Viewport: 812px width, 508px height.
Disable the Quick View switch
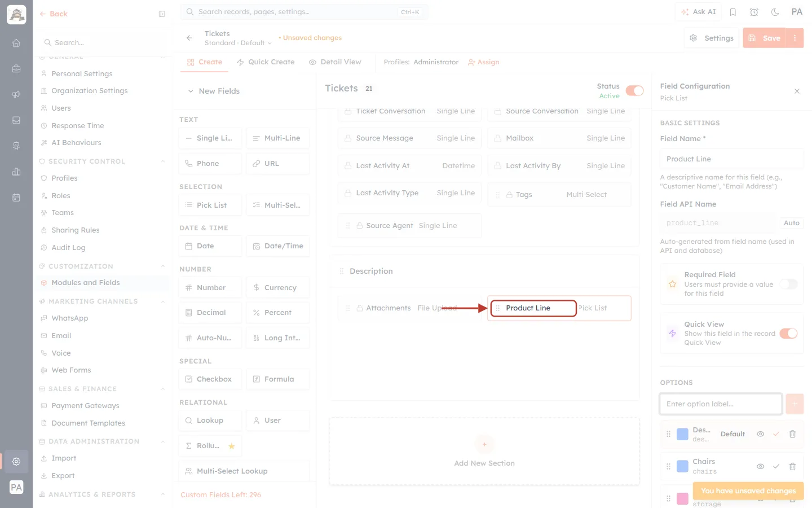788,334
